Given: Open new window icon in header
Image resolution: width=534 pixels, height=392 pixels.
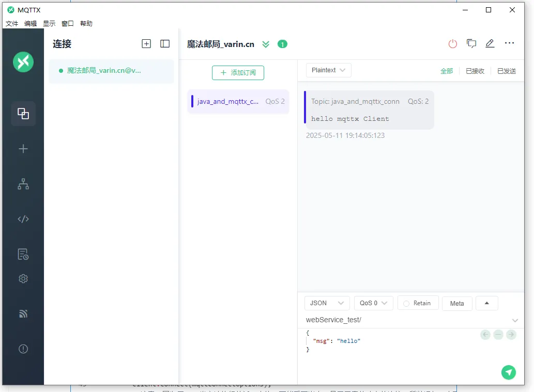Looking at the screenshot, I should [x=471, y=43].
